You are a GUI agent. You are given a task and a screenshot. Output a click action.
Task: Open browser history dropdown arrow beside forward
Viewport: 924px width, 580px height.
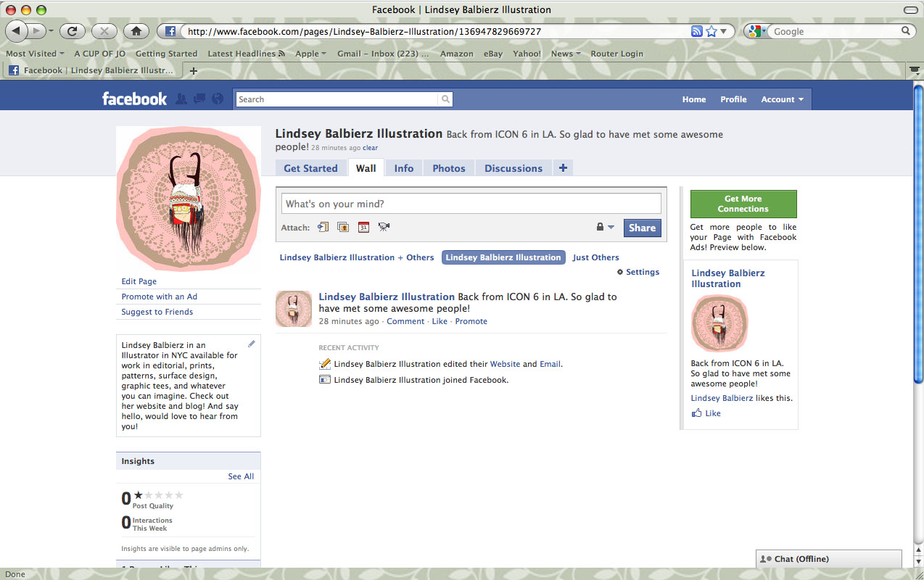click(52, 31)
